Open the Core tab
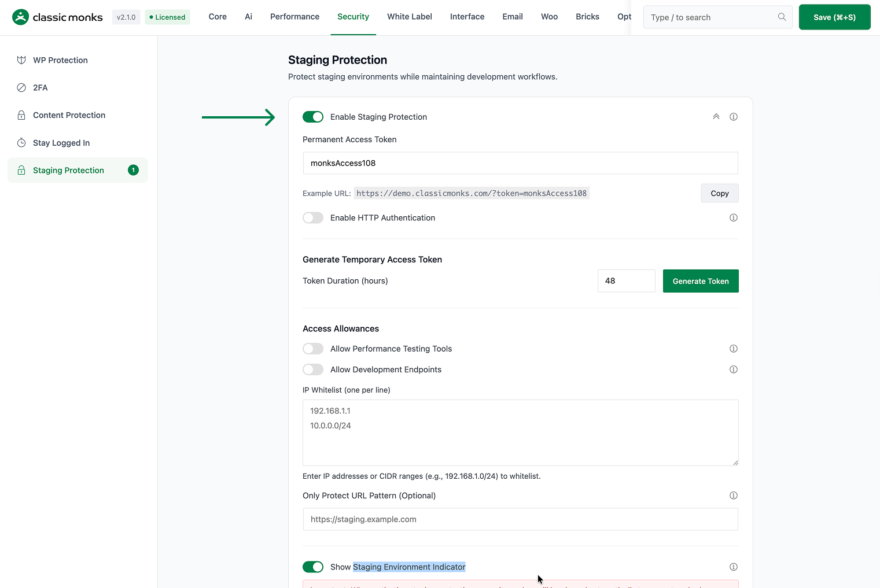 pos(218,17)
